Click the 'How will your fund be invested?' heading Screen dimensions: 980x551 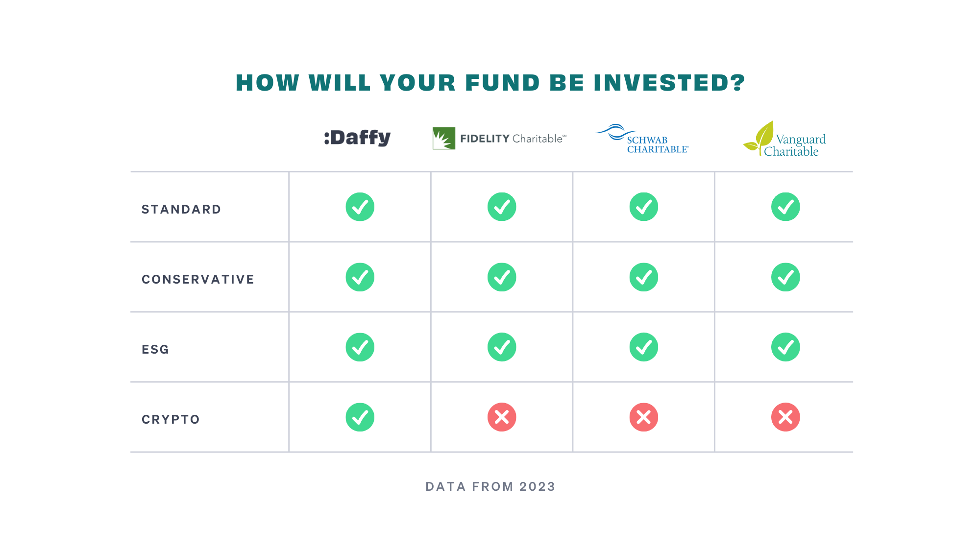pos(490,83)
